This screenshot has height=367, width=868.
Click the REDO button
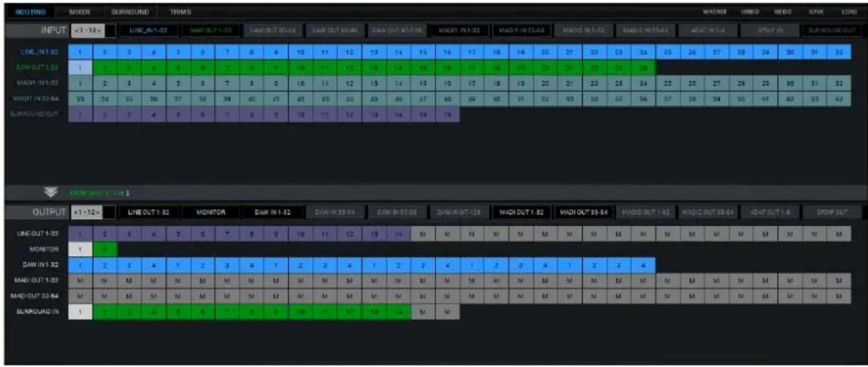[782, 11]
